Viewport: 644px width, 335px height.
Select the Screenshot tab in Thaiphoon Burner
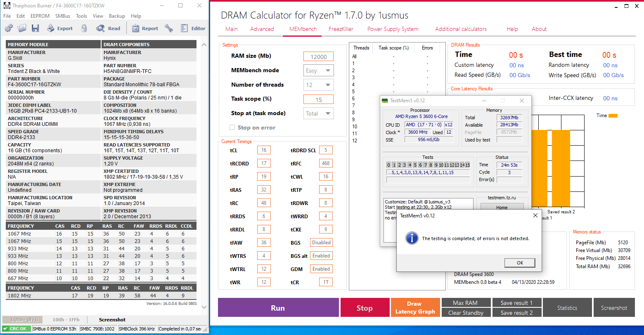tap(112, 320)
